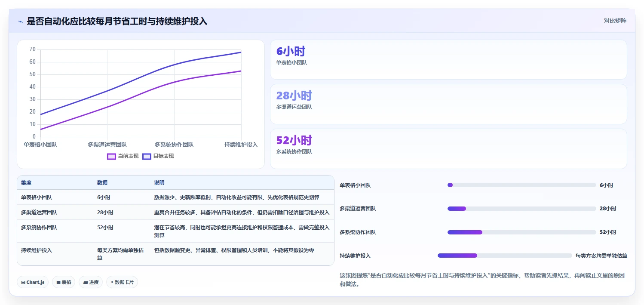The height and width of the screenshot is (305, 644).
Task: Select the 进度 chip
Action: coord(91,282)
